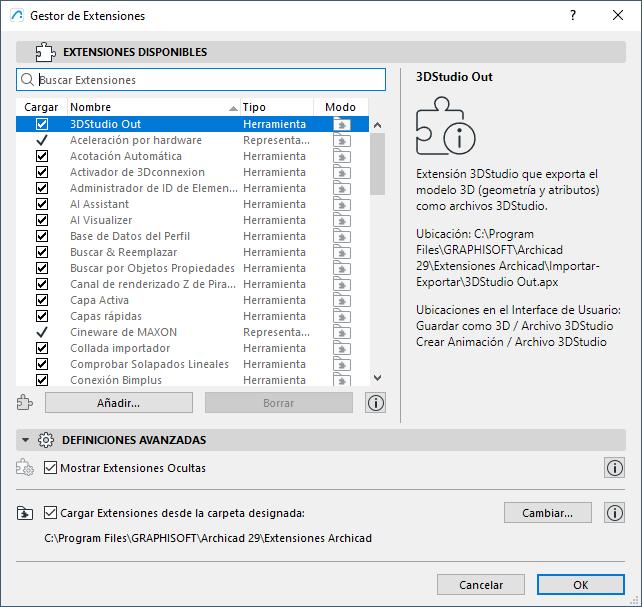Image resolution: width=642 pixels, height=607 pixels.
Task: Select the Base de Datos del Perfil row
Action: [x=192, y=236]
